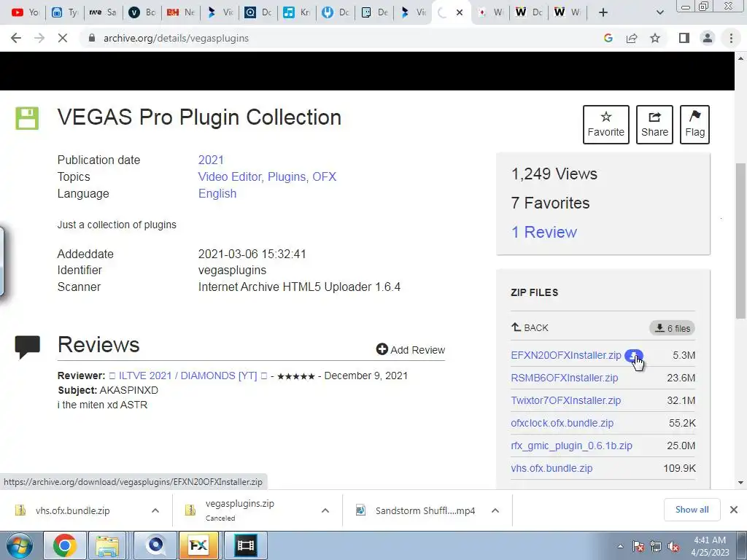747x560 pixels.
Task: Close the downloads shelf
Action: 734,510
